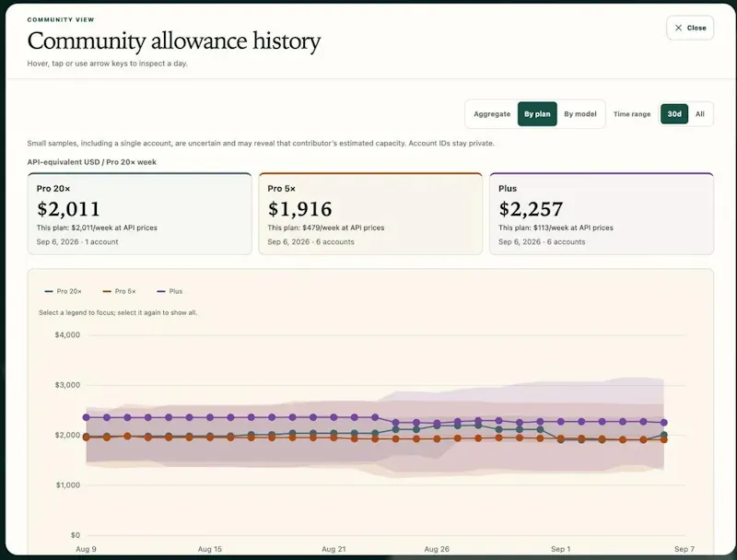Close the Community allowance history dialog
This screenshot has width=737, height=560.
point(689,28)
